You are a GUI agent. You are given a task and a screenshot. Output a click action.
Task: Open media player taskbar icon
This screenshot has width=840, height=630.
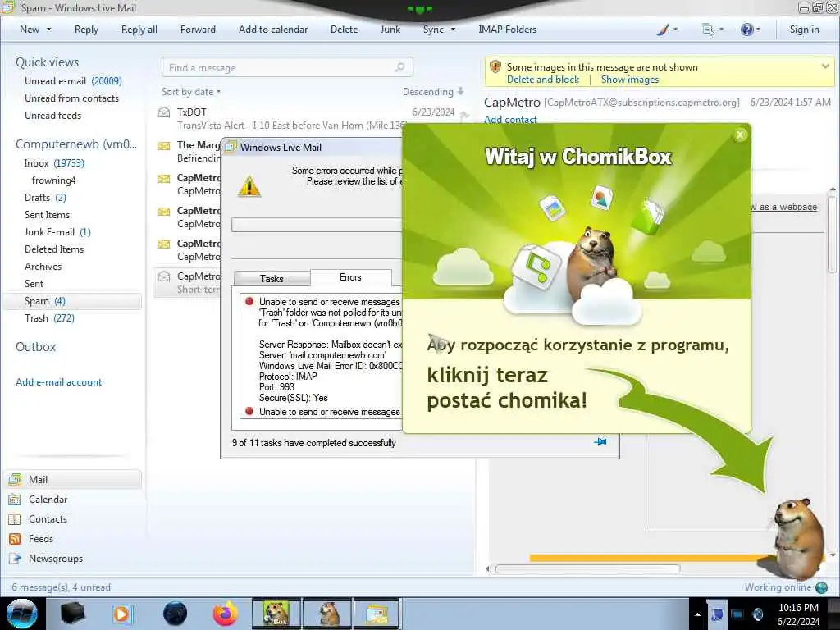[x=122, y=614]
